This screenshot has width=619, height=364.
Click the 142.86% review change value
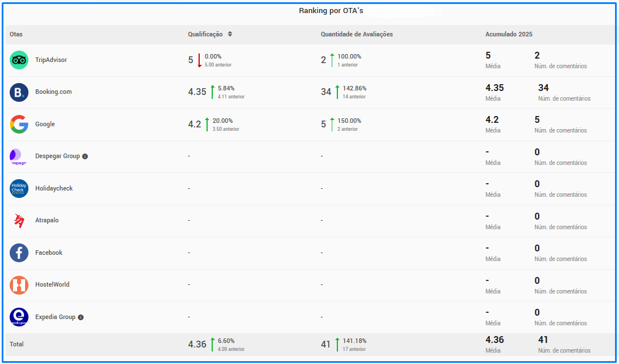(354, 88)
